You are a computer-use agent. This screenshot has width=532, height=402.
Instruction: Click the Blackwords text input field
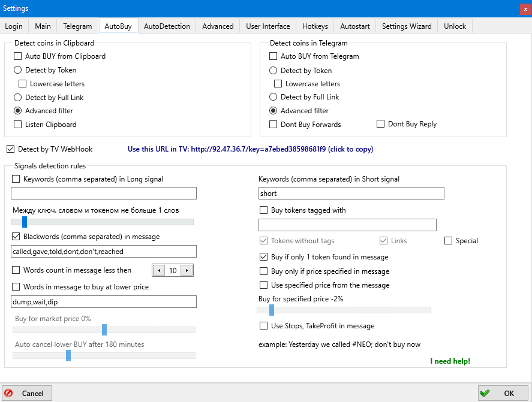click(104, 252)
